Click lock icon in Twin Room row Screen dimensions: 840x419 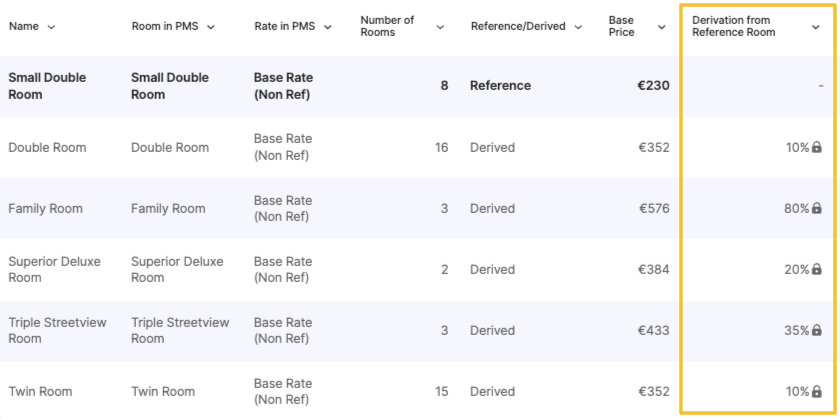point(817,392)
